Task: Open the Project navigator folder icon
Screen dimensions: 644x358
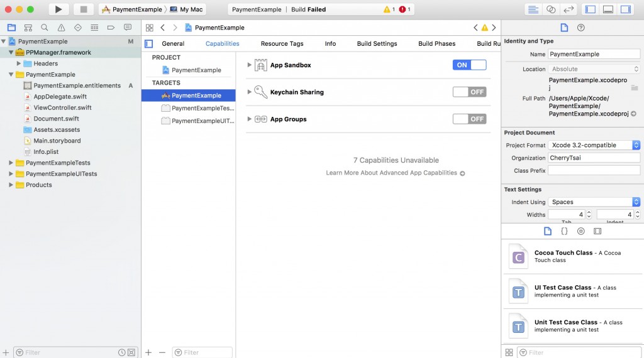Action: 11,28
